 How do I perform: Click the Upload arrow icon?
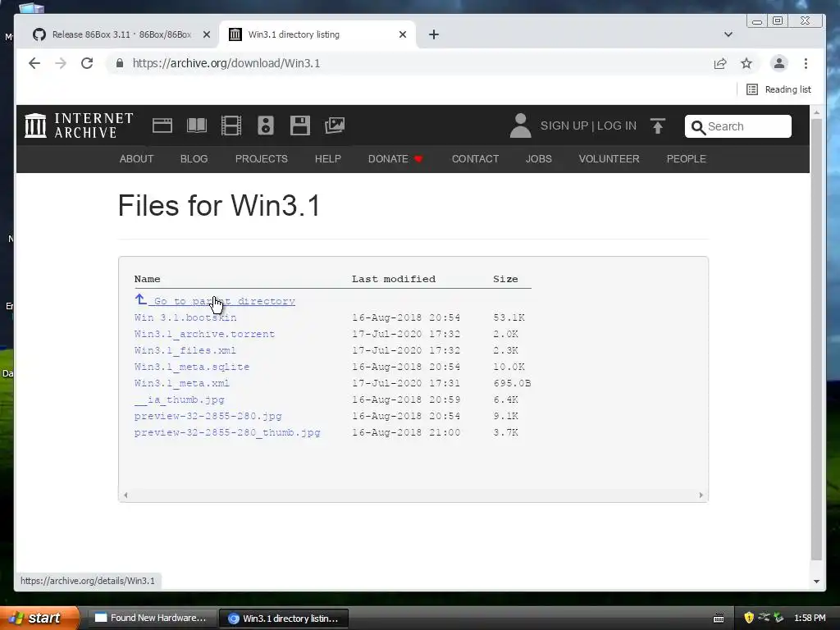[657, 126]
